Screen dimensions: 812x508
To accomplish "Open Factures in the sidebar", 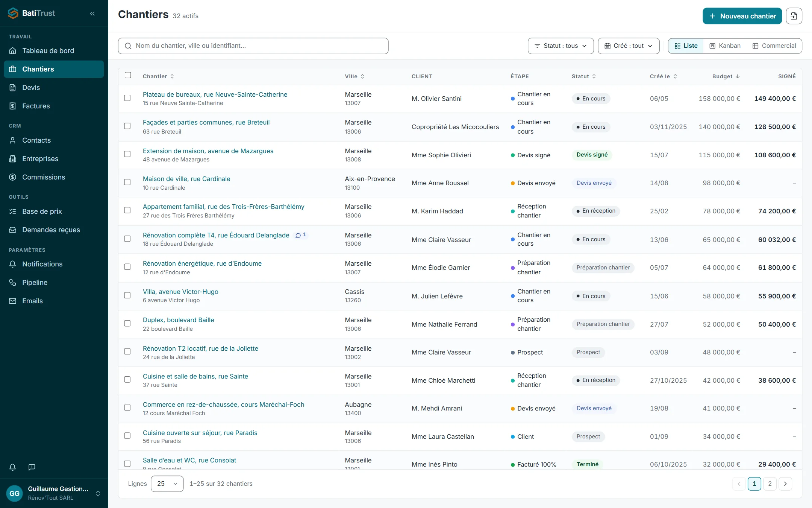I will tap(54, 106).
